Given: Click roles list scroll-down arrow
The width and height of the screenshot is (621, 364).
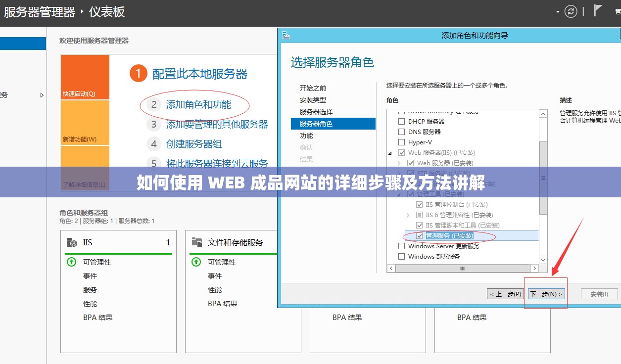Looking at the screenshot, I should click(x=543, y=260).
